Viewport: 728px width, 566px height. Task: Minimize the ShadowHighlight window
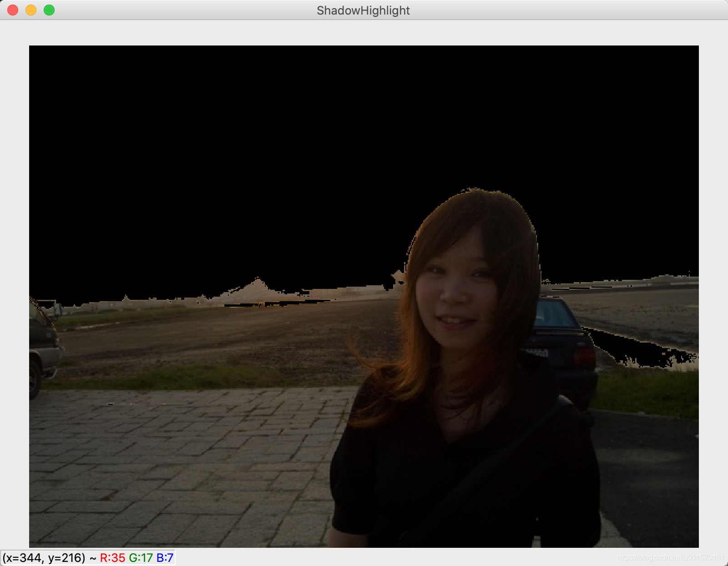coord(31,10)
